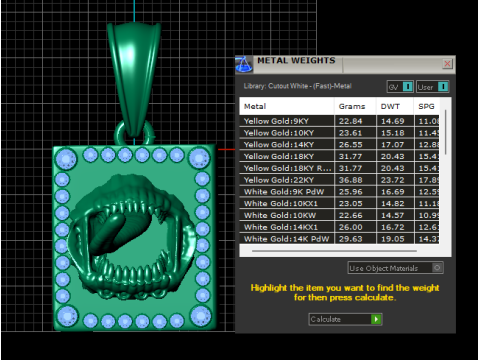Image resolution: width=480 pixels, height=360 pixels.
Task: Select the Yellow Gold:14KY row
Action: point(339,144)
